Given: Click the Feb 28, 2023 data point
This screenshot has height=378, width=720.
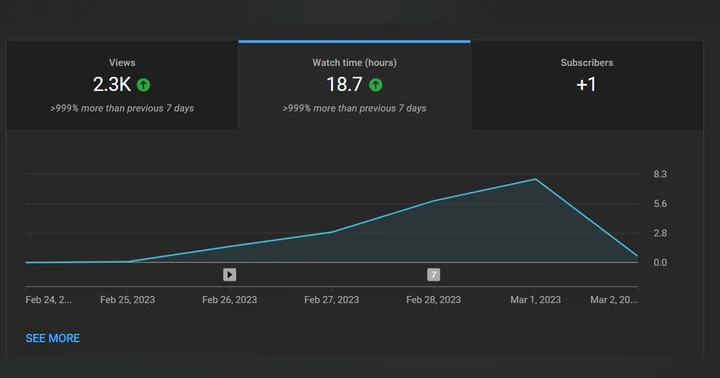Looking at the screenshot, I should [433, 201].
